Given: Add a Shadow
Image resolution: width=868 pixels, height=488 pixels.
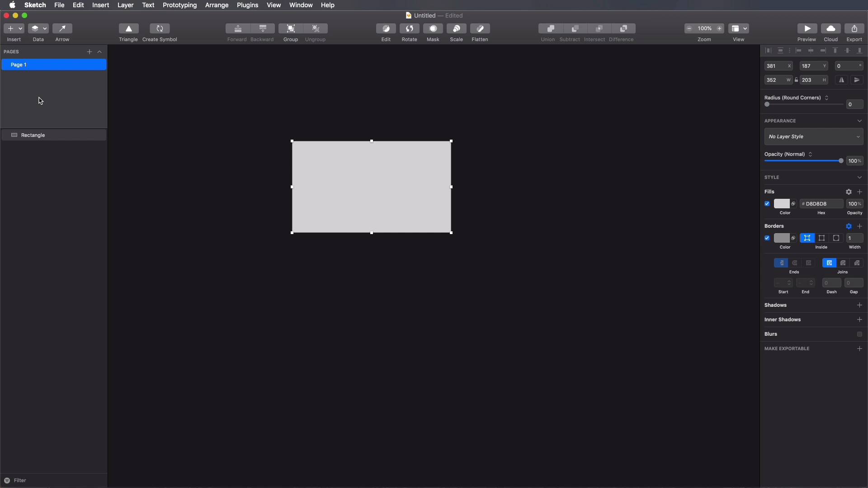Looking at the screenshot, I should tap(859, 305).
